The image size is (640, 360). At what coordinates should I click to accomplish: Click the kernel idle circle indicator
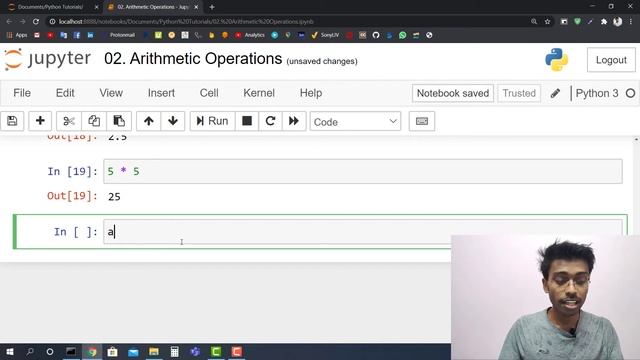(630, 93)
